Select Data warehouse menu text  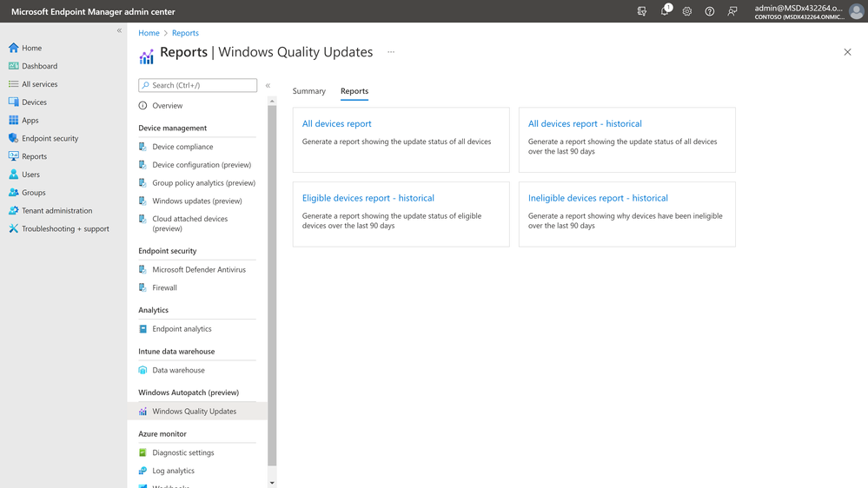point(178,370)
